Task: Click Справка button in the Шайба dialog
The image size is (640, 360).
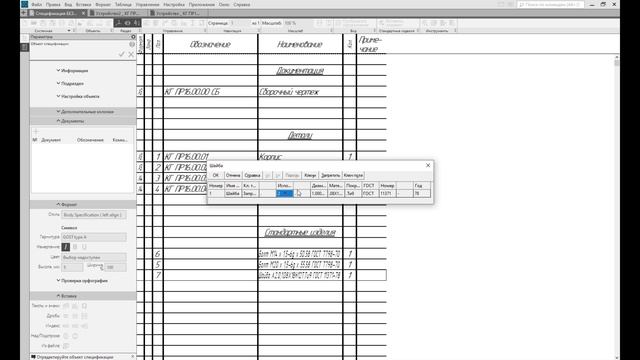Action: point(252,175)
